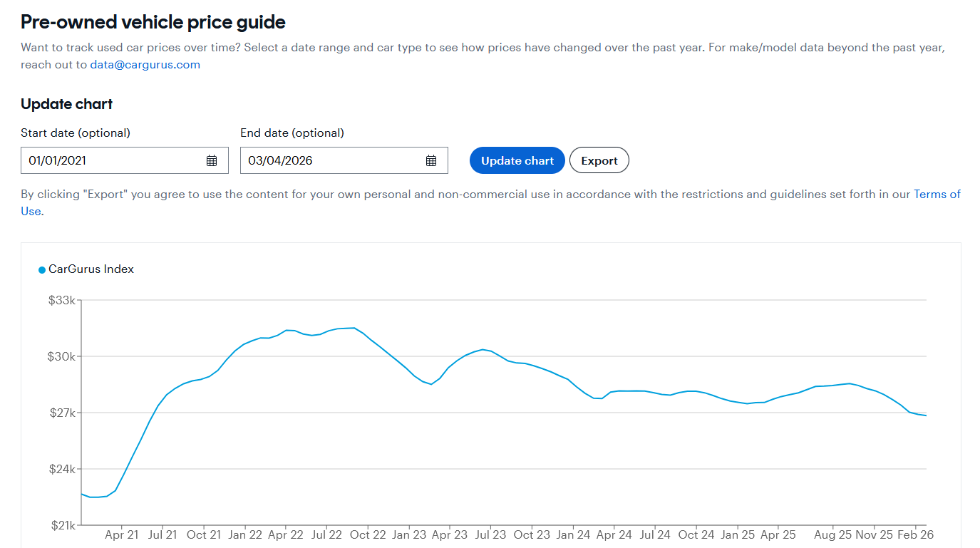
Task: Click the Pre-owned vehicle price guide heading
Action: [153, 22]
